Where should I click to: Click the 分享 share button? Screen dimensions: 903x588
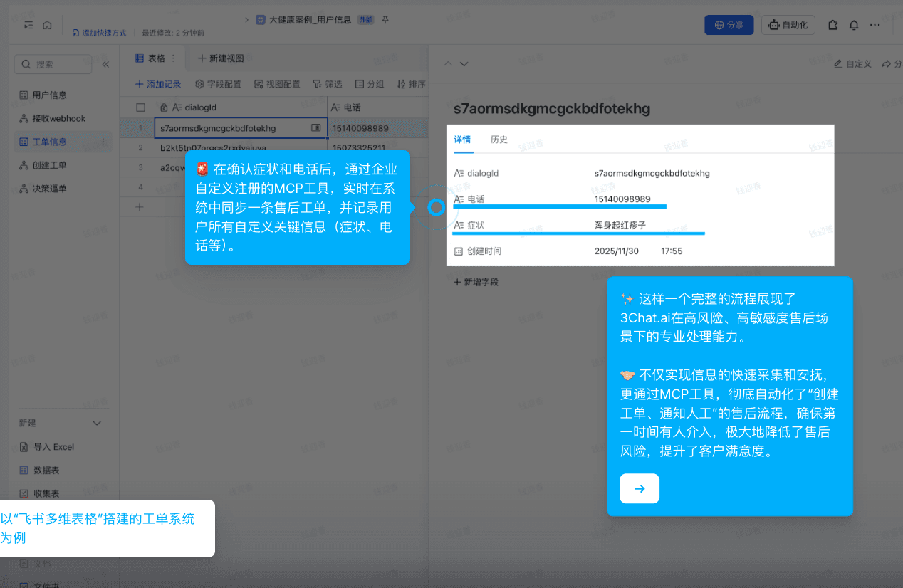pos(729,24)
